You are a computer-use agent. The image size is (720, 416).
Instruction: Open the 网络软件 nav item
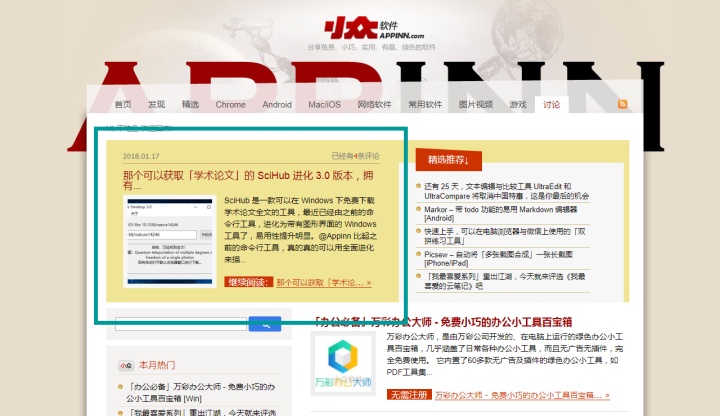point(374,105)
